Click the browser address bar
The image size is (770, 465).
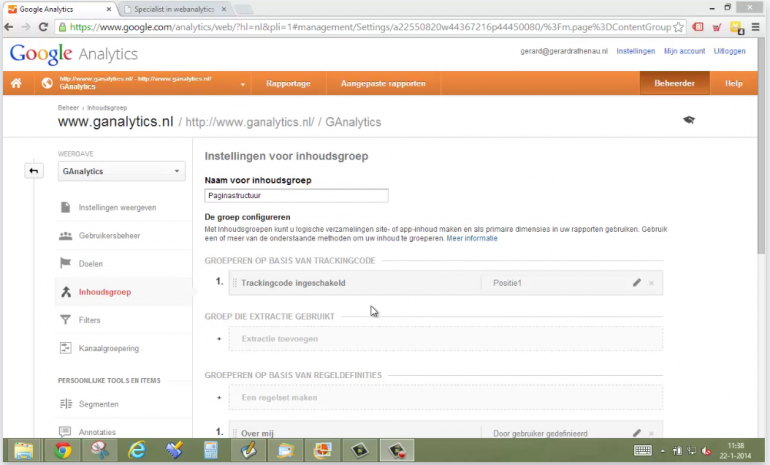click(x=369, y=27)
